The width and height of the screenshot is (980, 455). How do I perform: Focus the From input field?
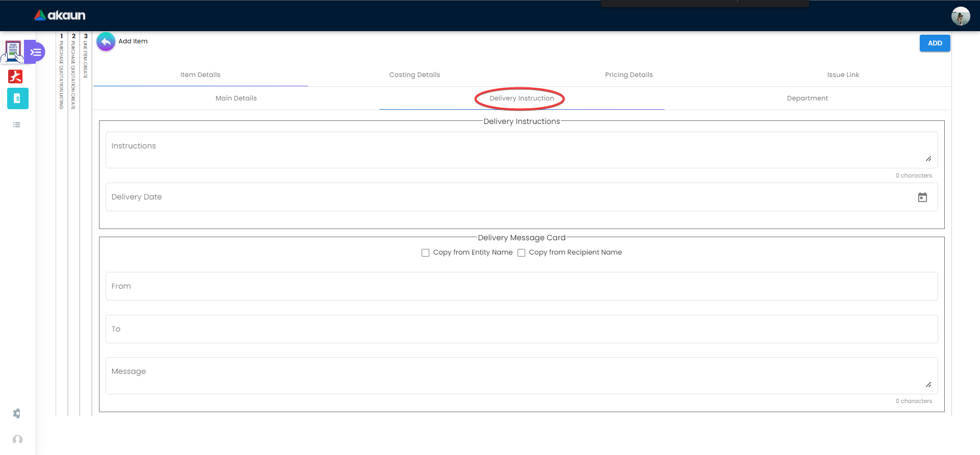[x=522, y=286]
